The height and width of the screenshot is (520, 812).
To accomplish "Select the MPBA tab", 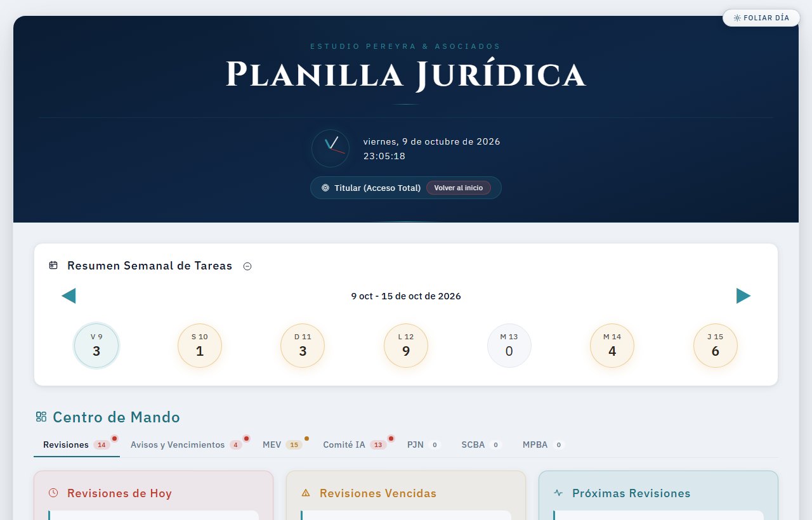I will click(544, 445).
